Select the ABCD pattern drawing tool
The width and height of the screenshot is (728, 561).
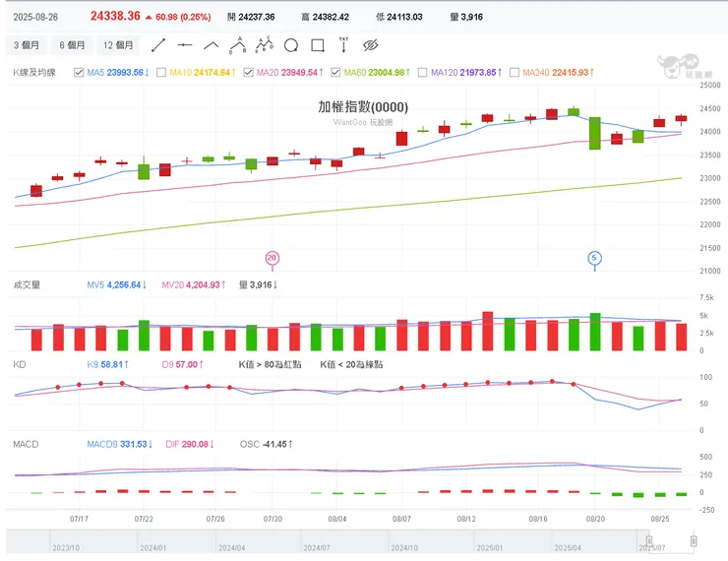265,45
